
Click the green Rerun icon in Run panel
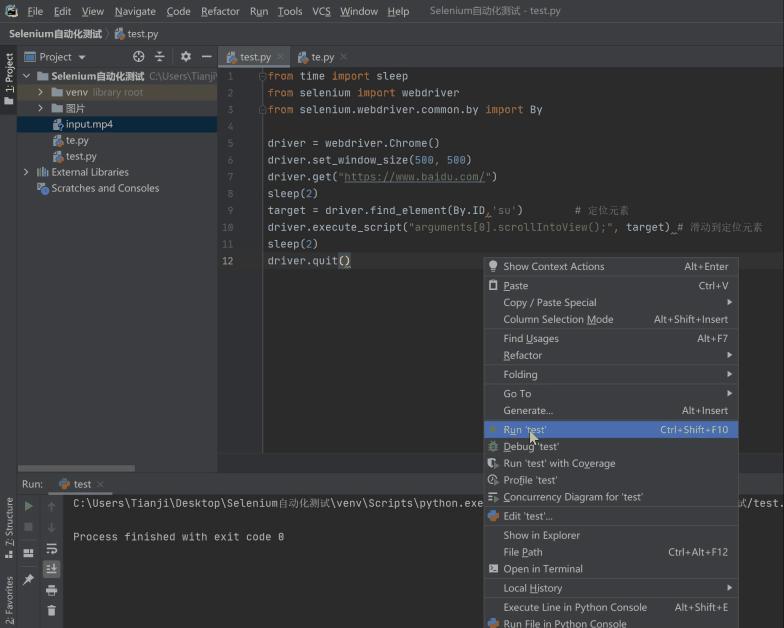(x=28, y=507)
